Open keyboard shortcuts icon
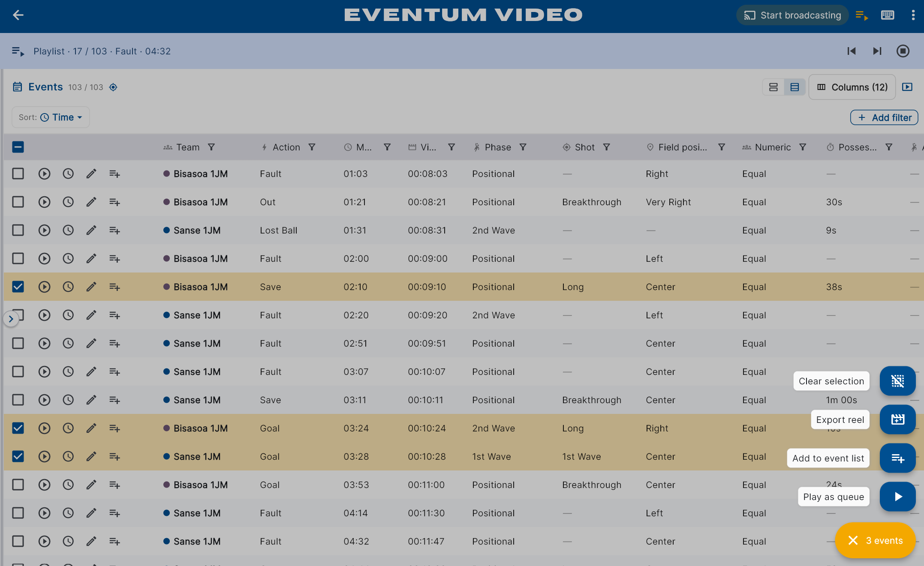This screenshot has height=566, width=924. click(888, 15)
